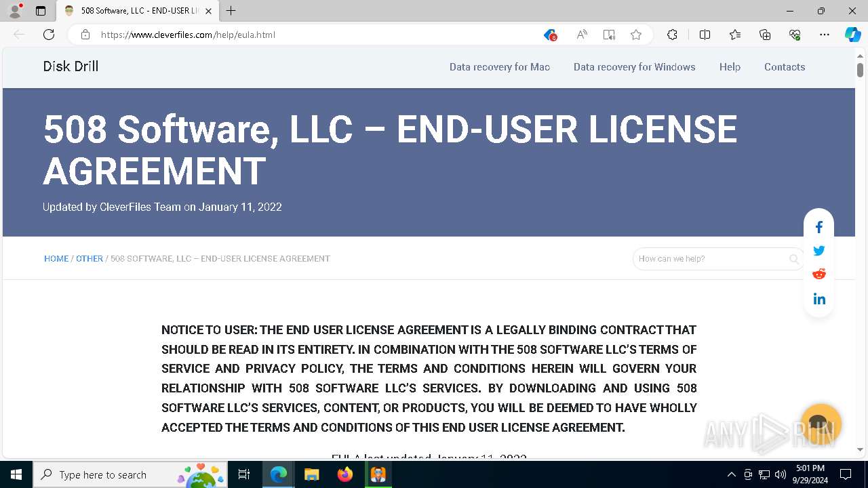Open File Explorer from taskbar

(312, 474)
